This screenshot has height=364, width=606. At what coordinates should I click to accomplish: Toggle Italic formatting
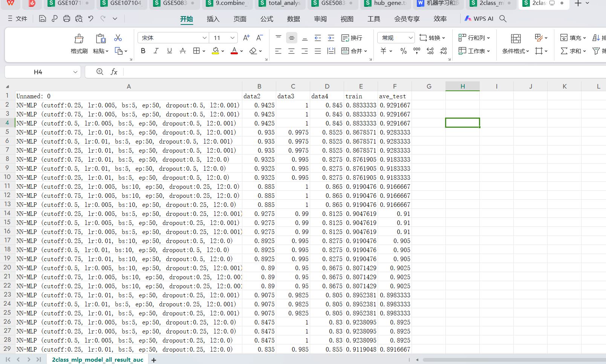pos(156,51)
